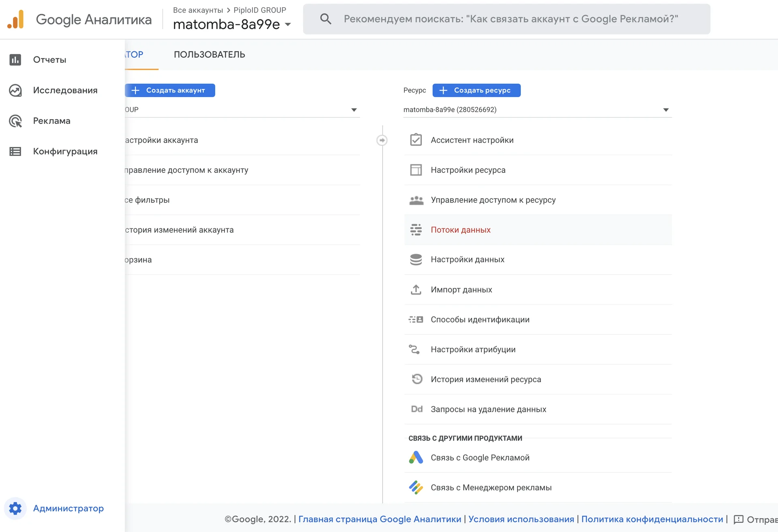
Task: Expand the matomba-8a99e (280526692) resource dropdown
Action: 537,110
